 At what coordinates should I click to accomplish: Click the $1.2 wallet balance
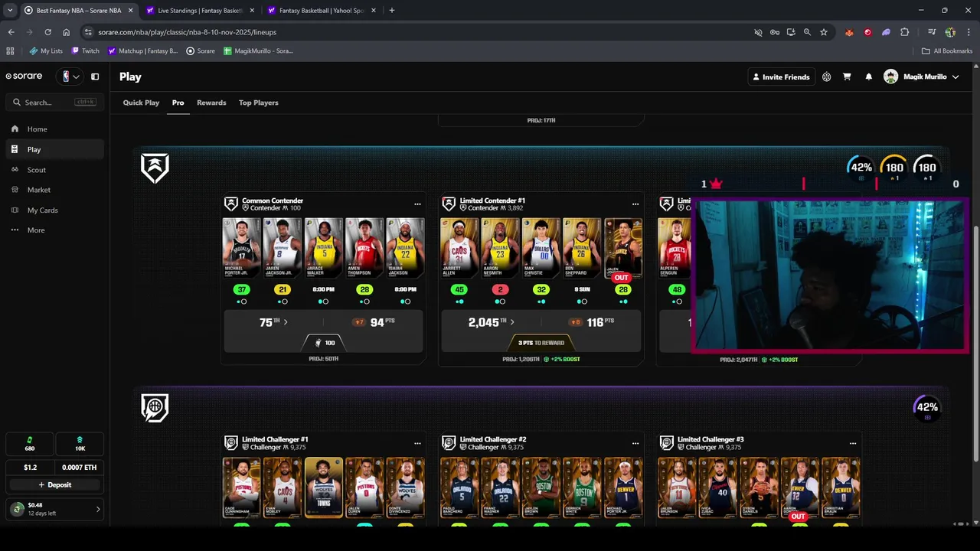[30, 467]
